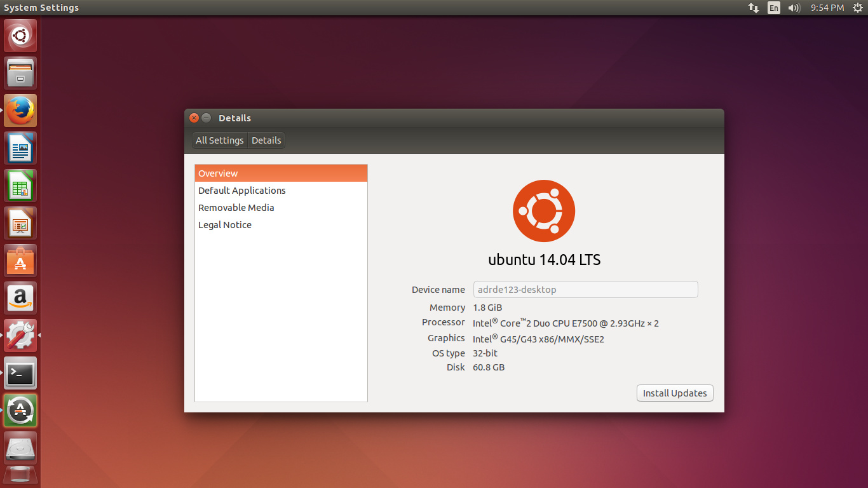
Task: Open LibreOffice Impress from the launcher
Action: pyautogui.click(x=20, y=223)
